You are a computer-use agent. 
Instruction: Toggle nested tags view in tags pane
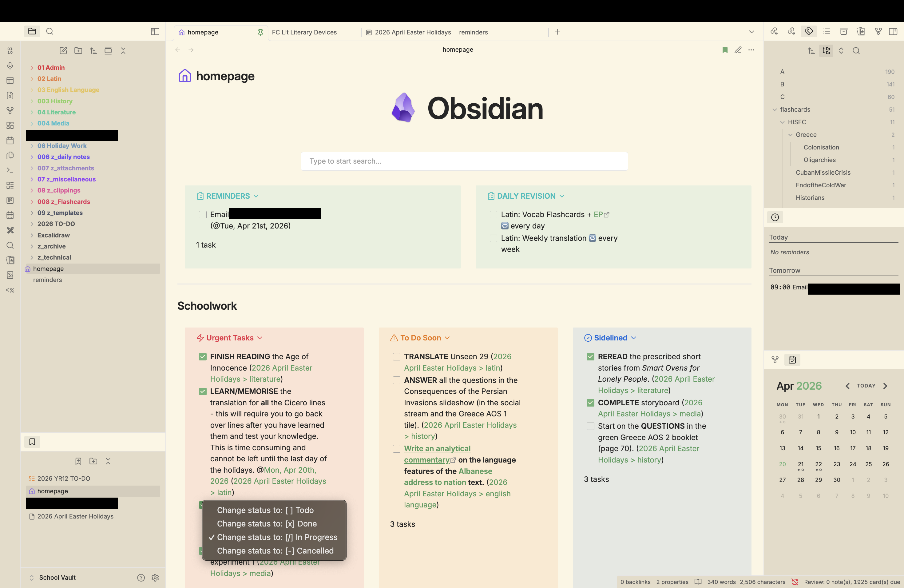click(826, 50)
